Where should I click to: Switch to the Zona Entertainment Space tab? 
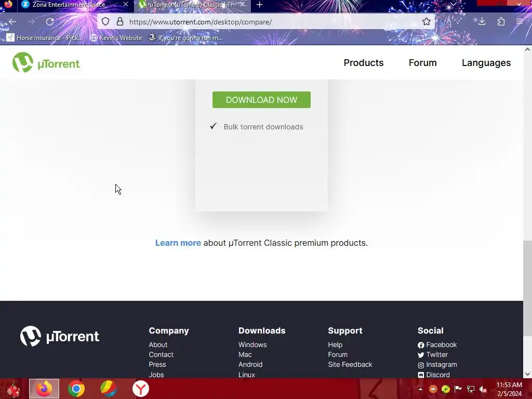tap(68, 5)
